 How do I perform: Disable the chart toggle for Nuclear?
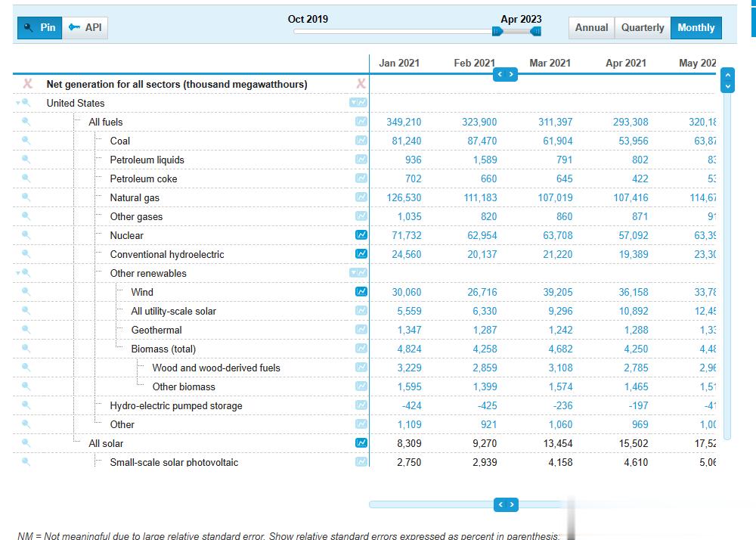click(x=361, y=235)
